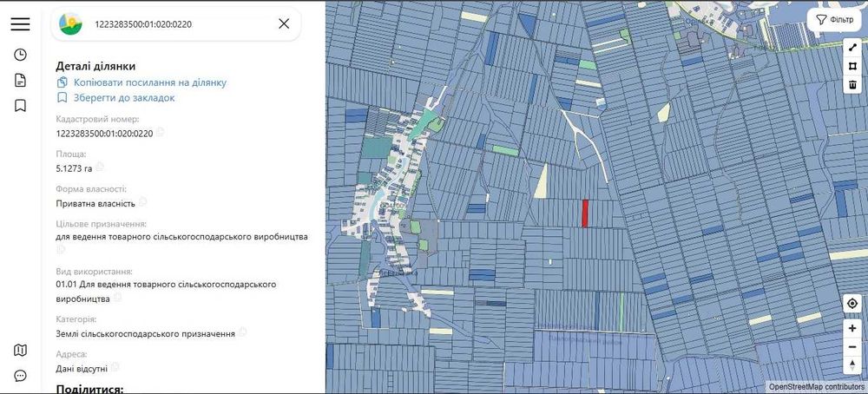
Task: Copy the 'Цільове призначення' value icon
Action: (x=61, y=250)
